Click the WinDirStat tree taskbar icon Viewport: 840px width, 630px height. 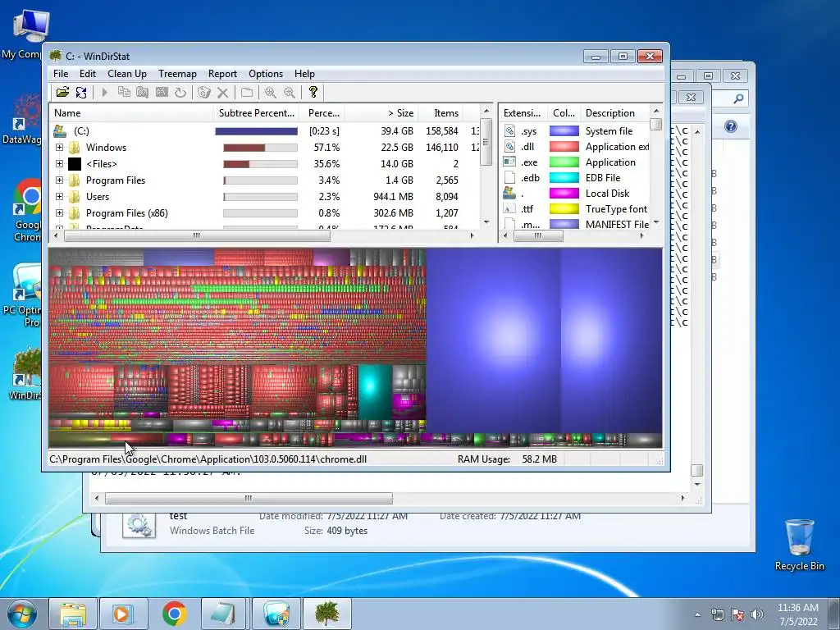(x=327, y=614)
